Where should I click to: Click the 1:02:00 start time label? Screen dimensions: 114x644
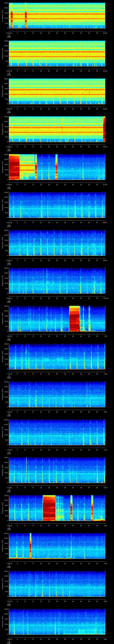[x=9, y=412]
